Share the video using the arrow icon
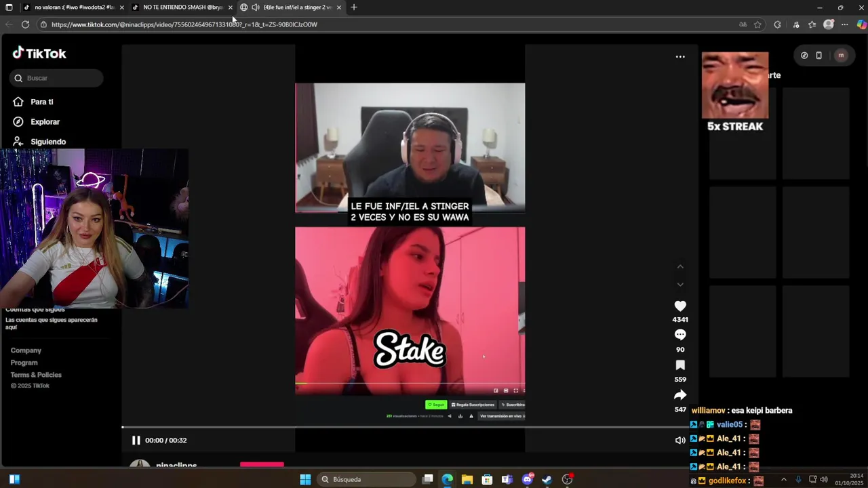This screenshot has height=488, width=868. coord(680,395)
